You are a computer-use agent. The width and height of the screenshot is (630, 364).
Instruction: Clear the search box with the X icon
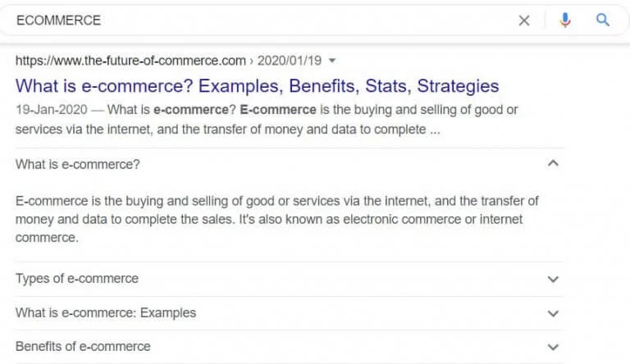point(524,20)
